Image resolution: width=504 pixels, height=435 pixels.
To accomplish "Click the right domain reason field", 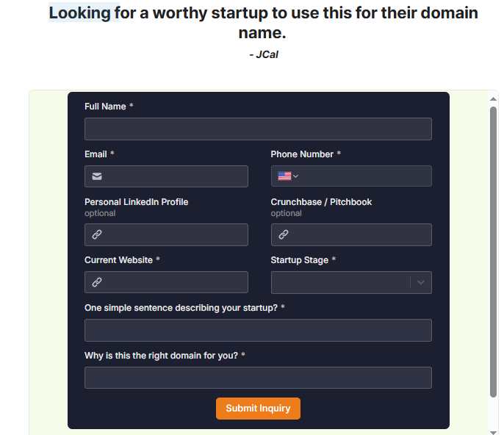I will 258,378.
